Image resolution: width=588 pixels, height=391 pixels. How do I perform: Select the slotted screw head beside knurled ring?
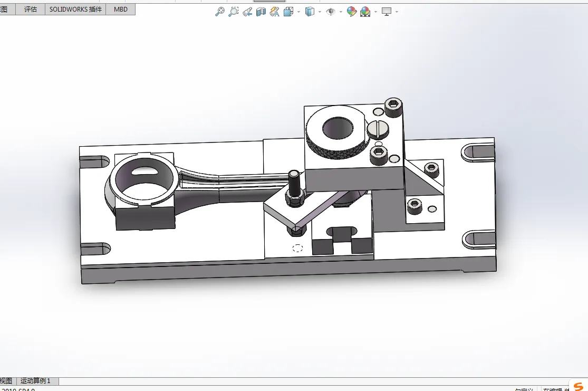(x=378, y=130)
